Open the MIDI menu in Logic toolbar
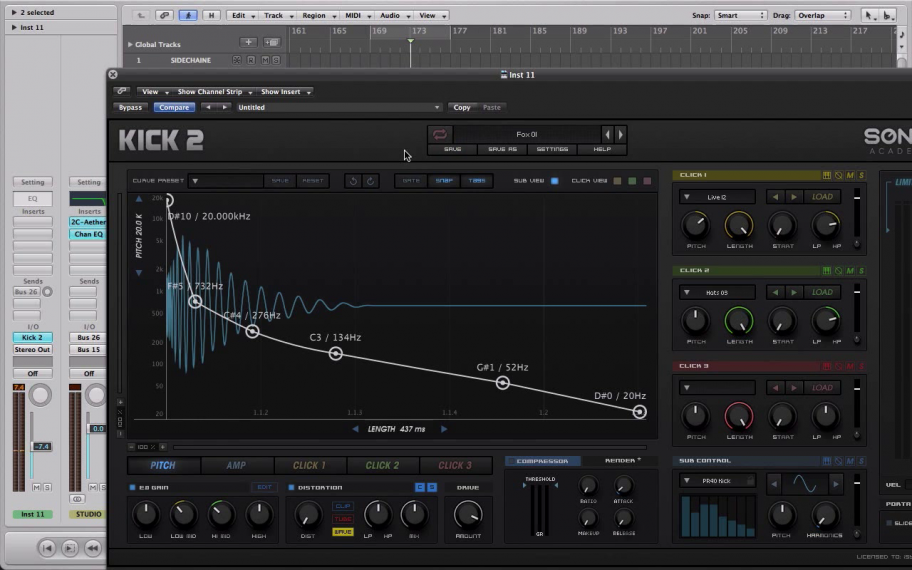This screenshot has height=570, width=912. tap(357, 16)
